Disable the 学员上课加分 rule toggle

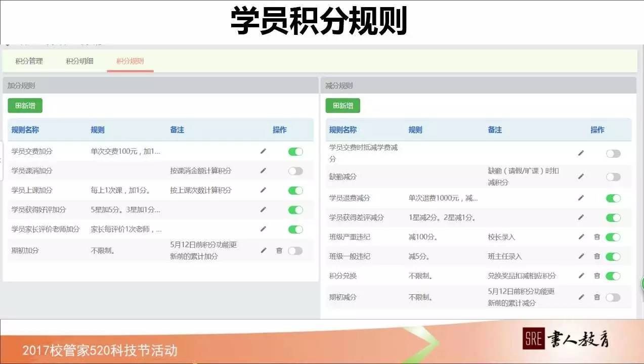coord(295,190)
